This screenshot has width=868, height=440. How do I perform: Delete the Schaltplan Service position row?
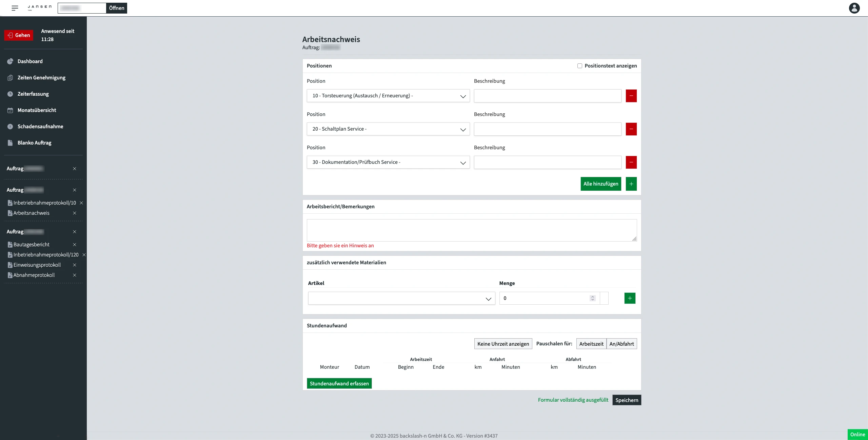(x=631, y=129)
